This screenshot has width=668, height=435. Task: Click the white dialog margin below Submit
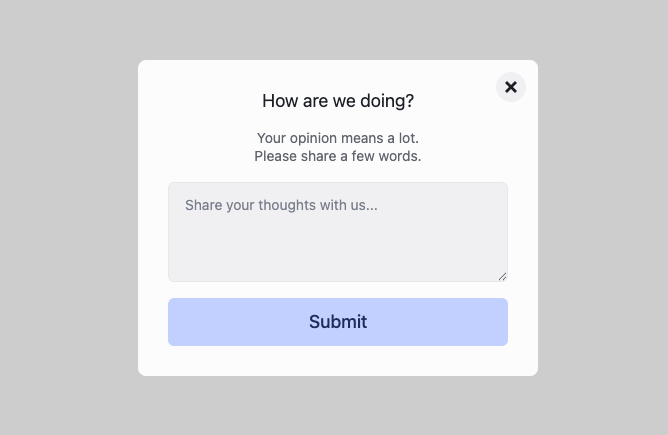(338, 361)
